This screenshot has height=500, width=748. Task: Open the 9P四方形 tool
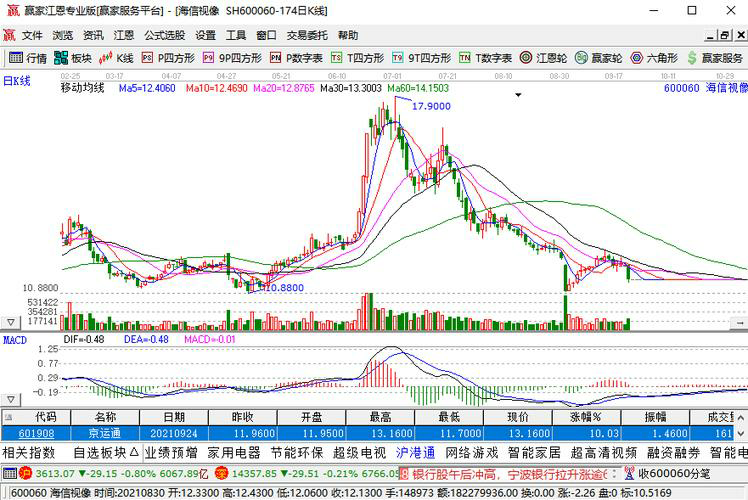pyautogui.click(x=232, y=58)
